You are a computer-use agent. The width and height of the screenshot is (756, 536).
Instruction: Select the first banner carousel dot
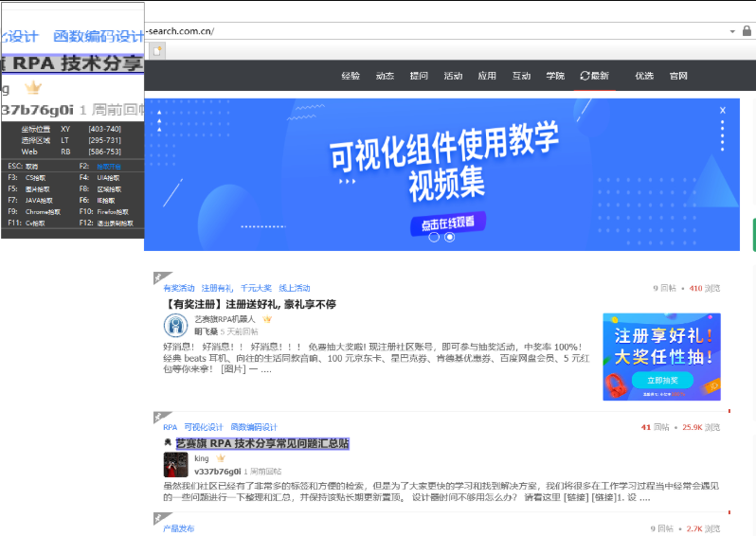(x=434, y=238)
